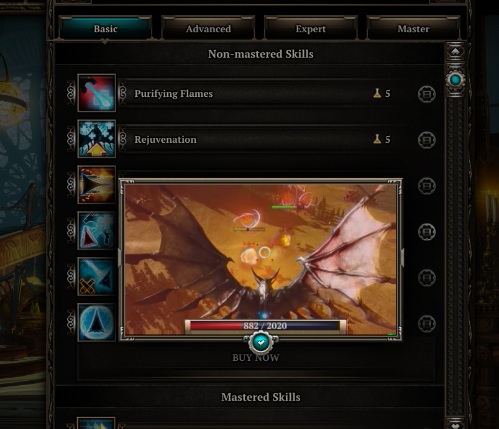Toggle the round button on Purifying Flames row
This screenshot has height=429, width=499.
pos(427,94)
